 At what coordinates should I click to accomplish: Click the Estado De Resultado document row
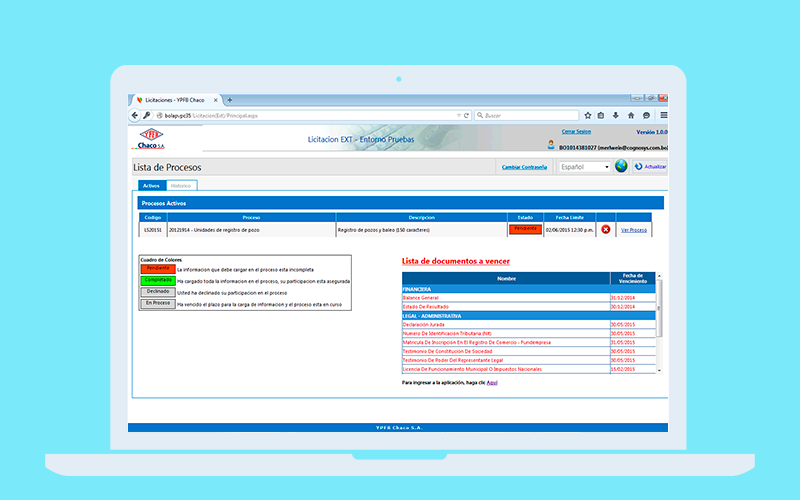pos(529,307)
